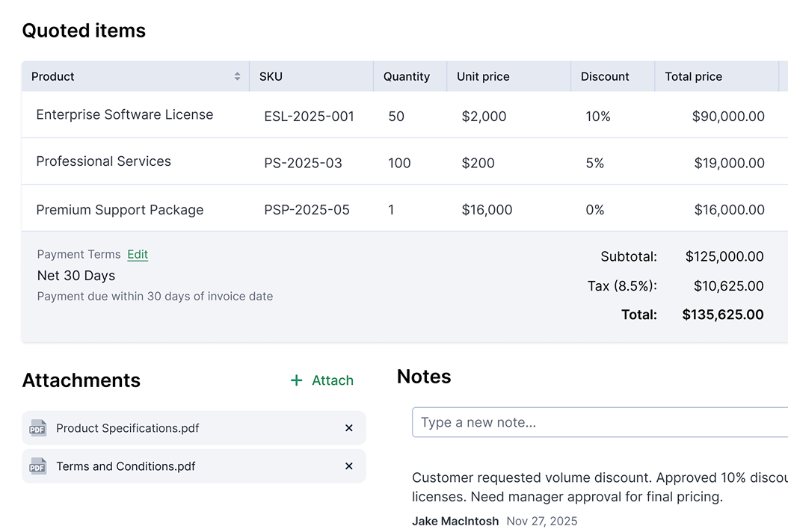Click the plus icon next to Attach
Viewport: 788px width, 532px height.
click(297, 380)
